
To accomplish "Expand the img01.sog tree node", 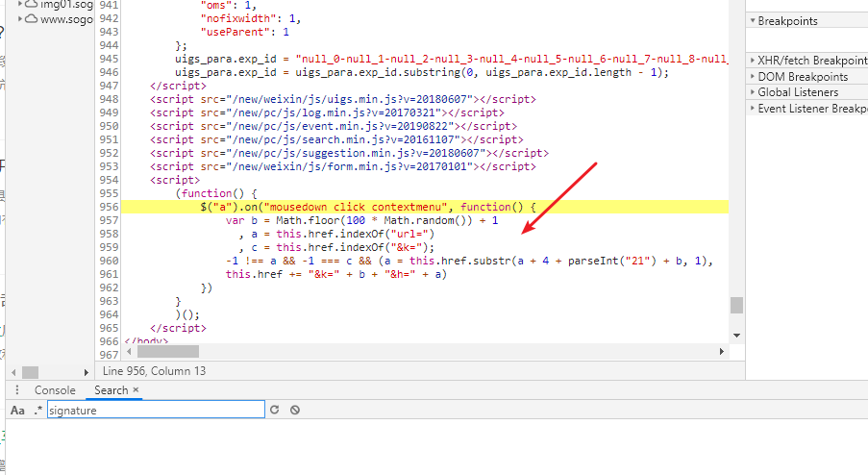I will [20, 4].
